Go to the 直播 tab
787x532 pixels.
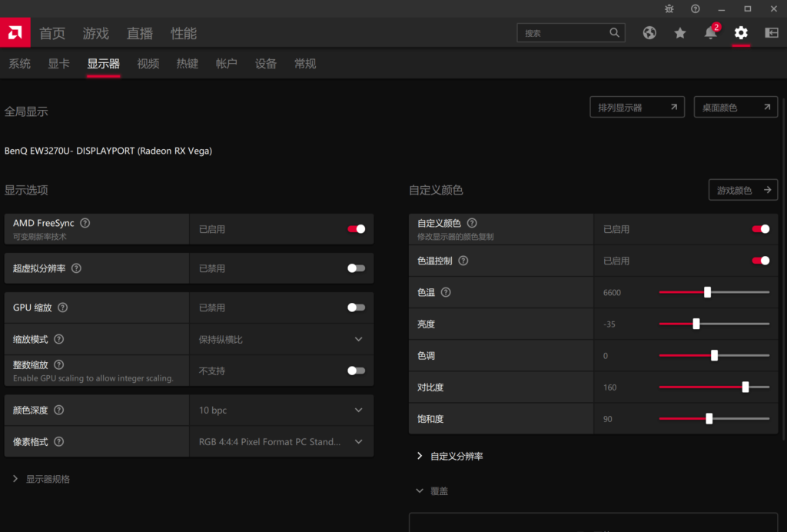point(140,33)
